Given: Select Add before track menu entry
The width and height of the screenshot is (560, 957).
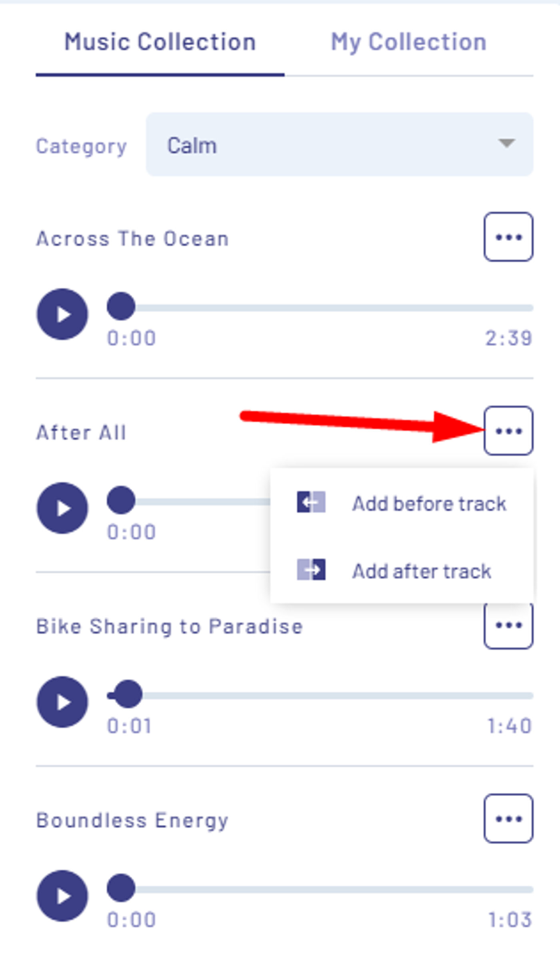Looking at the screenshot, I should (x=429, y=504).
